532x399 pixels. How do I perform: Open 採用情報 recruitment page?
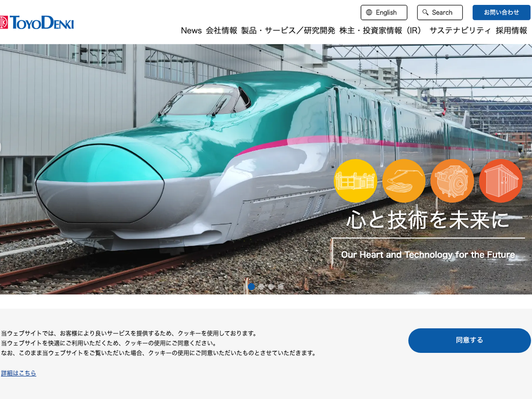click(512, 31)
